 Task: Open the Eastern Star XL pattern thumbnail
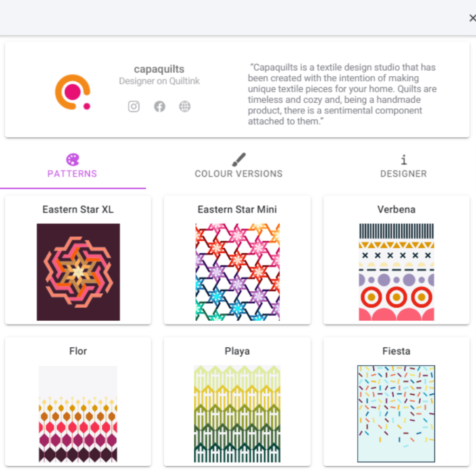coord(78,272)
